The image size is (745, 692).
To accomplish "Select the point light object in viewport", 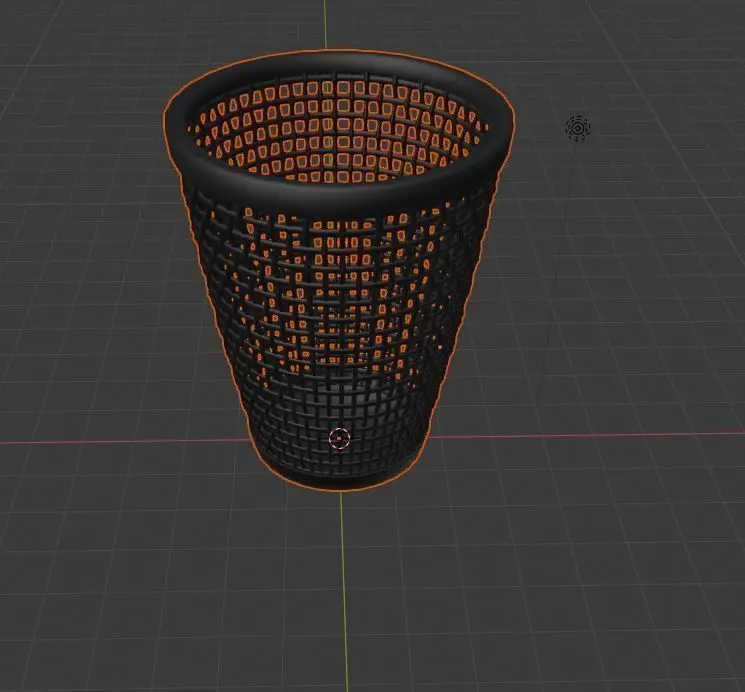I will coord(578,128).
